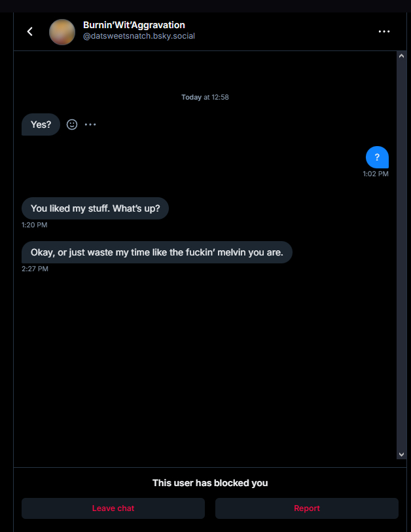Click the @datsweetsnatch.bsky.social handle
The image size is (411, 532).
(139, 36)
